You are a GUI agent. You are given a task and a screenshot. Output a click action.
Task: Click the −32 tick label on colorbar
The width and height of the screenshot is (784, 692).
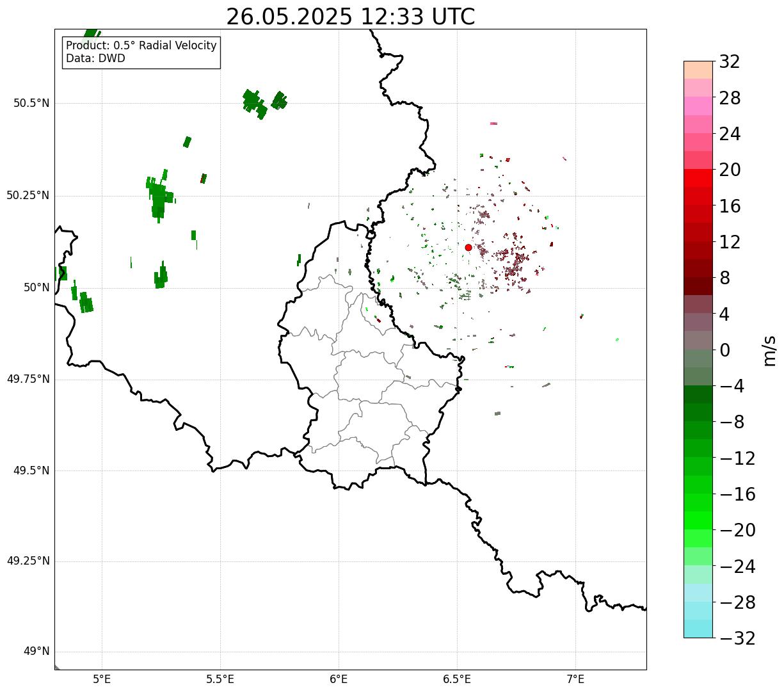point(737,638)
